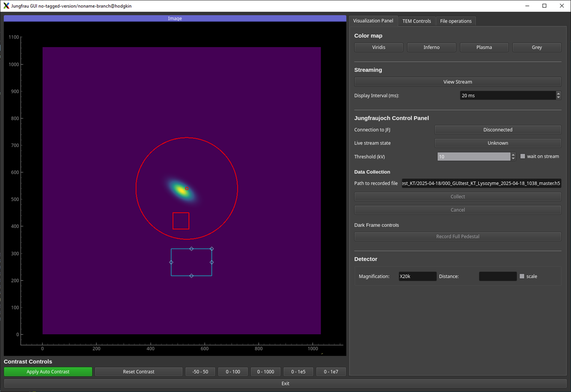This screenshot has width=571, height=392.
Task: Decrease the Threshold value with down arrow
Action: (513, 158)
